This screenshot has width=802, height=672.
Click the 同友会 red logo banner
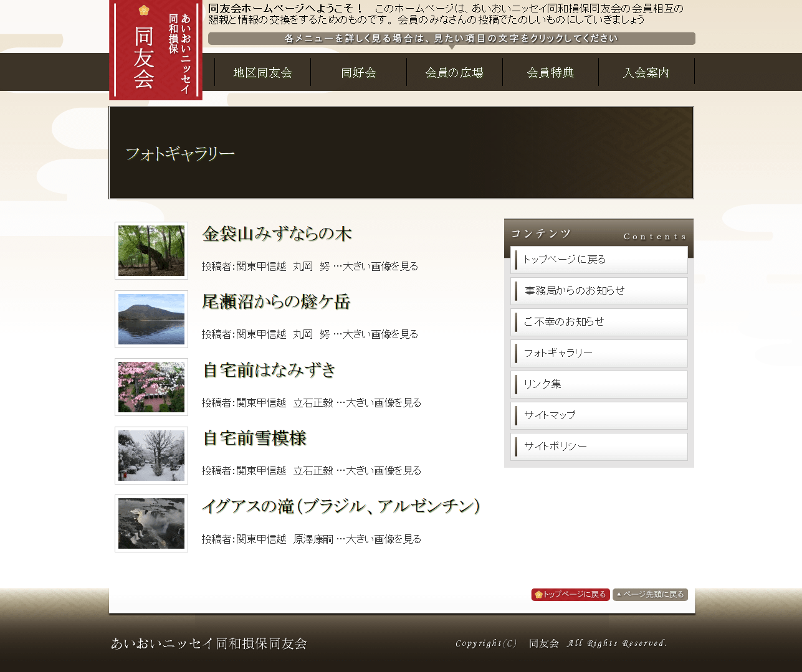point(156,50)
